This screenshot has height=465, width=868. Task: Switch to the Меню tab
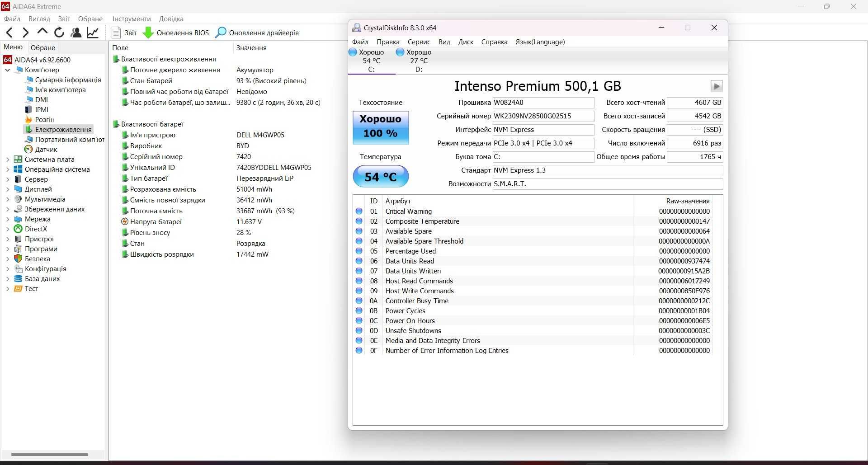coord(13,47)
